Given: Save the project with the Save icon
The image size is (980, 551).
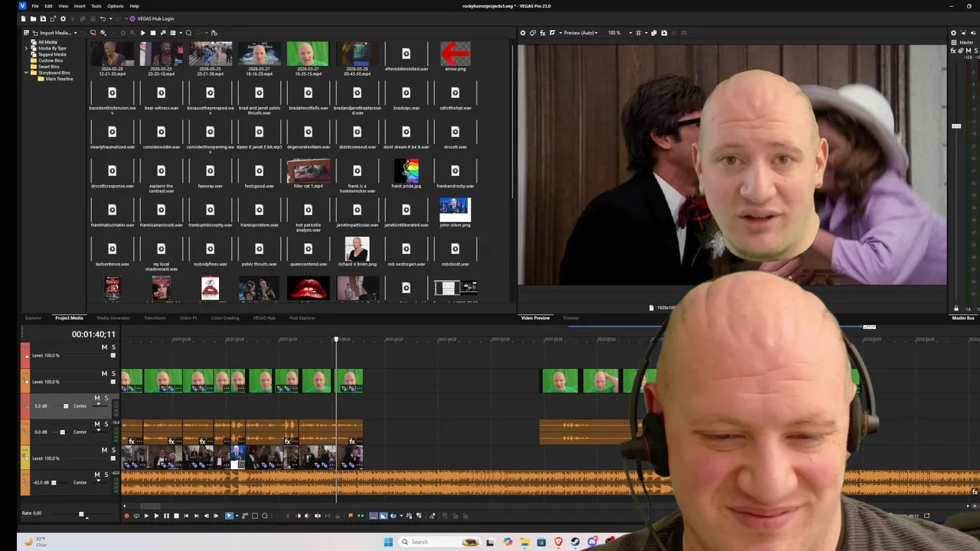Looking at the screenshot, I should point(43,18).
